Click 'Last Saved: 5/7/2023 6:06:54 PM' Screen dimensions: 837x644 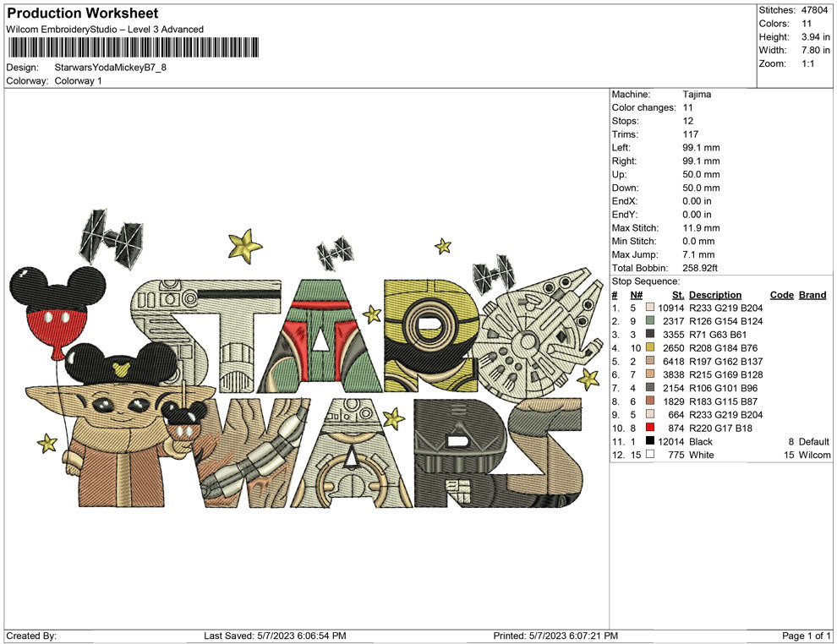(275, 636)
